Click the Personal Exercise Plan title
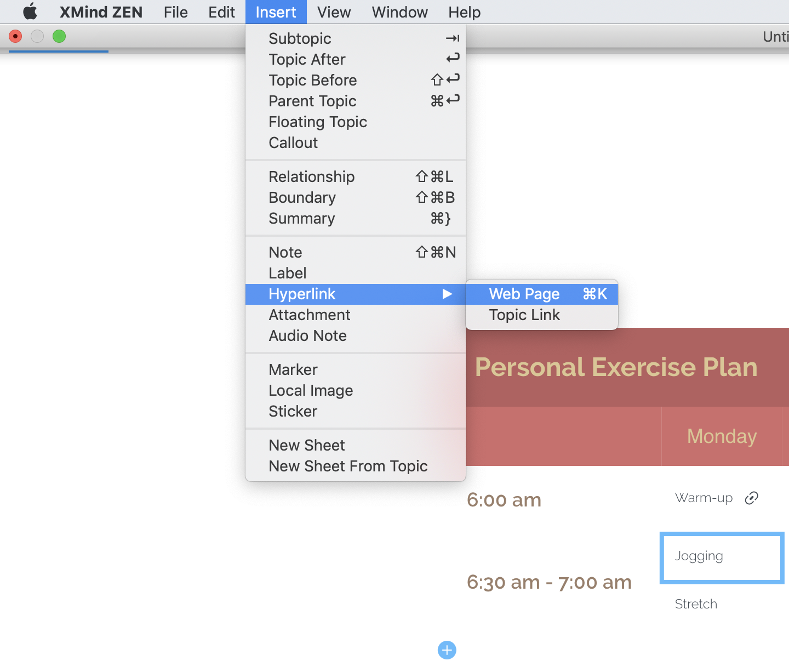This screenshot has height=672, width=789. pos(616,367)
